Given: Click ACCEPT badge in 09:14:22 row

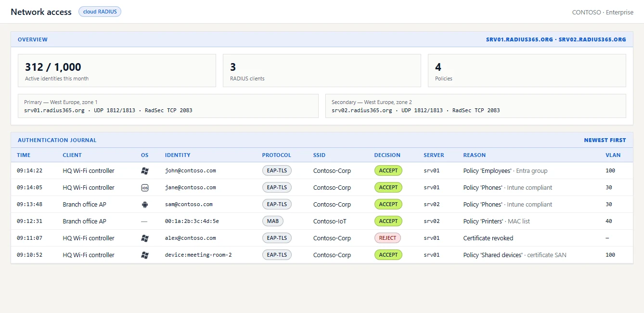Looking at the screenshot, I should pos(388,170).
